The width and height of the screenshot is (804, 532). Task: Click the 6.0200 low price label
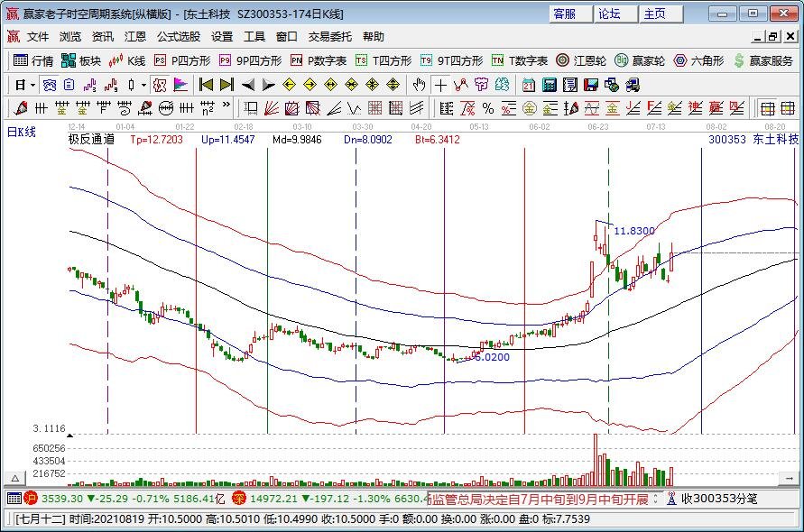pyautogui.click(x=492, y=357)
